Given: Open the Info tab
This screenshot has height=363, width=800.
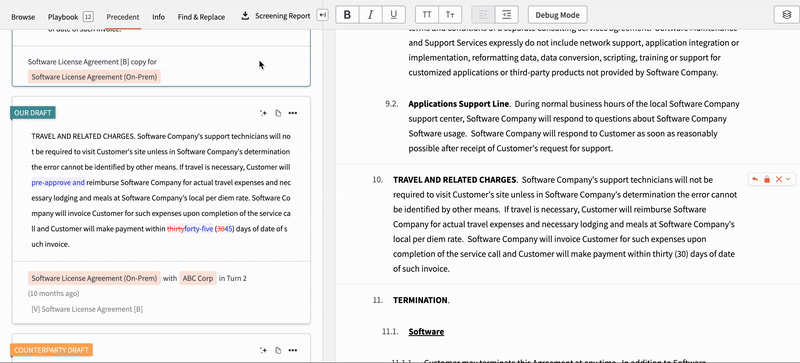Looking at the screenshot, I should (158, 17).
